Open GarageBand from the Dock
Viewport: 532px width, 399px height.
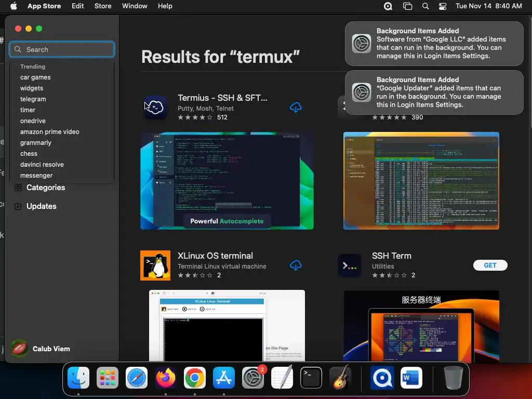point(340,378)
